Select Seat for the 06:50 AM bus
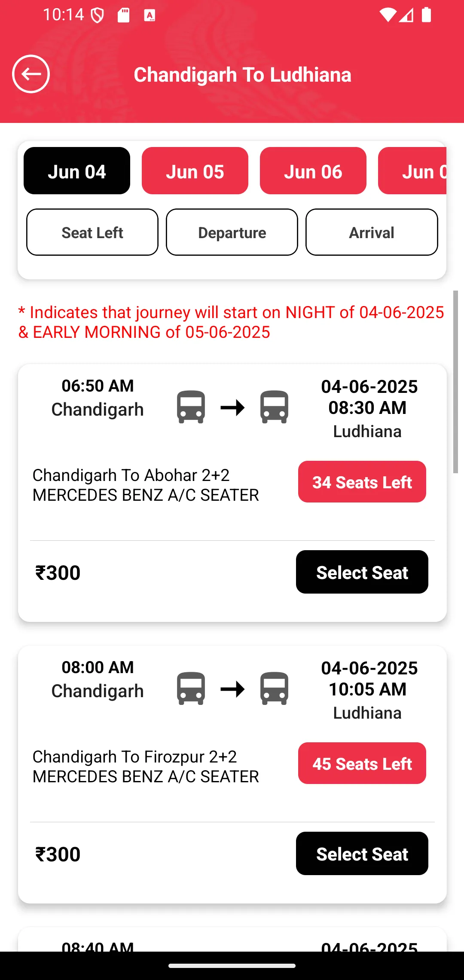 362,572
